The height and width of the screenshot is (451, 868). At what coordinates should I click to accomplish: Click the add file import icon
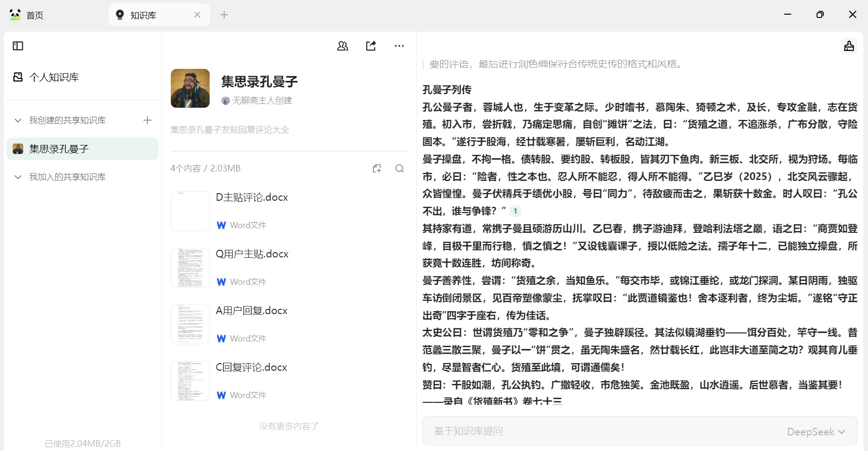[x=377, y=169]
